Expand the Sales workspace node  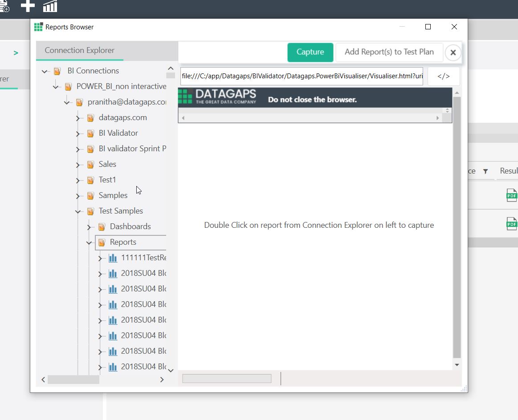(x=78, y=165)
